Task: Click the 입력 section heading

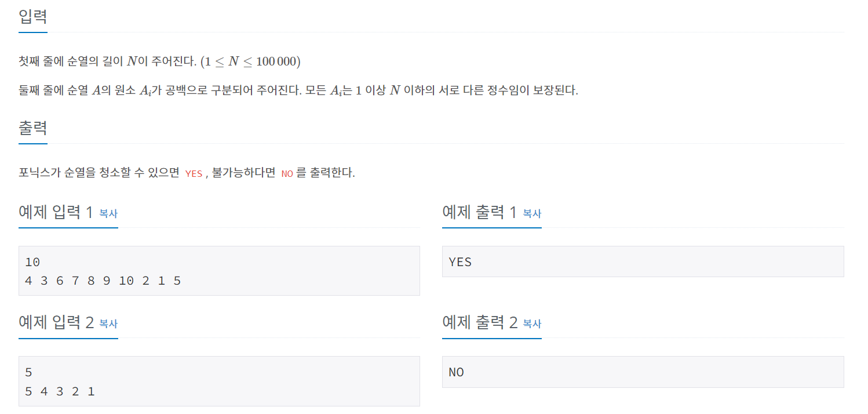Action: coord(33,16)
